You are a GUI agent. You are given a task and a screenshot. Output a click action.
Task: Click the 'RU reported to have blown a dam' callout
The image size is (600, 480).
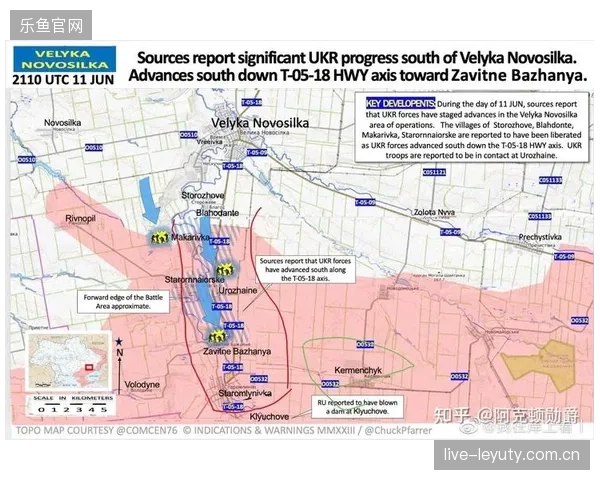coord(357,407)
